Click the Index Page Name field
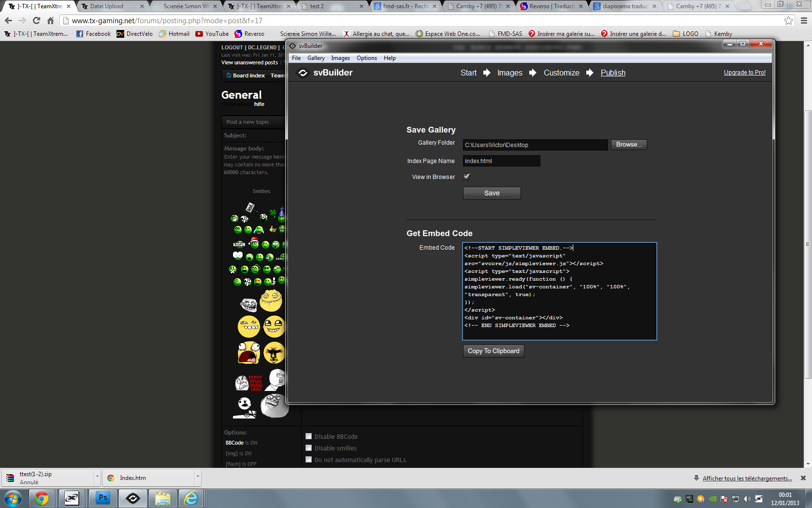The width and height of the screenshot is (812, 508). tap(501, 161)
